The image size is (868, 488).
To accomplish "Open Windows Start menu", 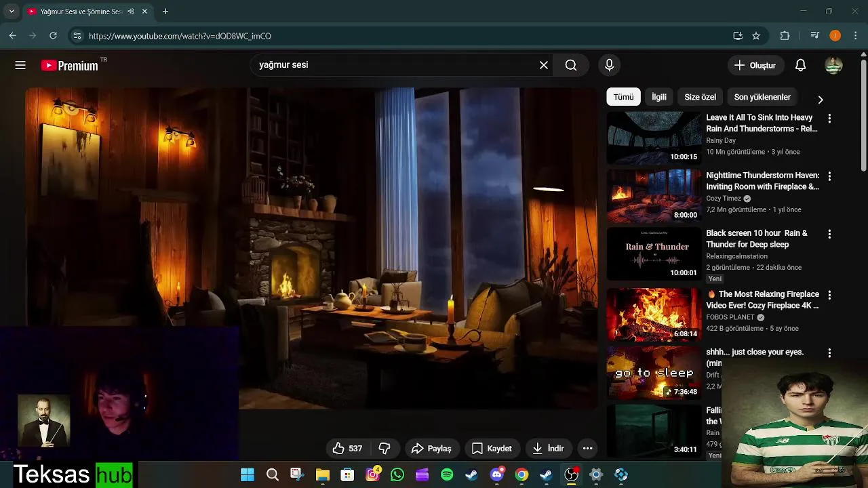I will 248,474.
